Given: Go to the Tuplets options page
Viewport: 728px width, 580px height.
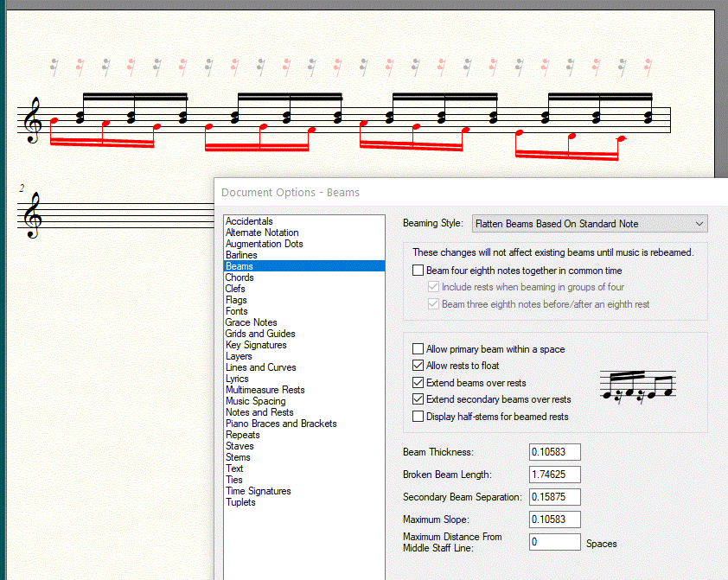Looking at the screenshot, I should coord(240,502).
